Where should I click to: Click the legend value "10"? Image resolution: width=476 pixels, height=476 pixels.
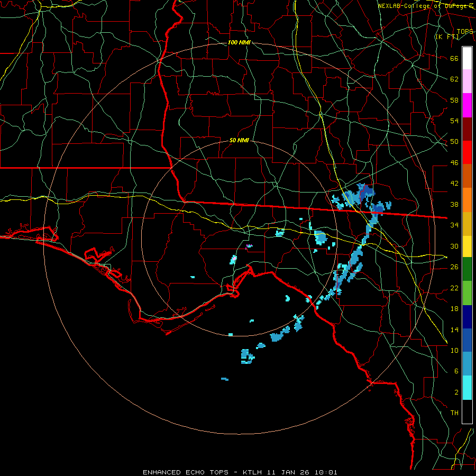pyautogui.click(x=454, y=351)
